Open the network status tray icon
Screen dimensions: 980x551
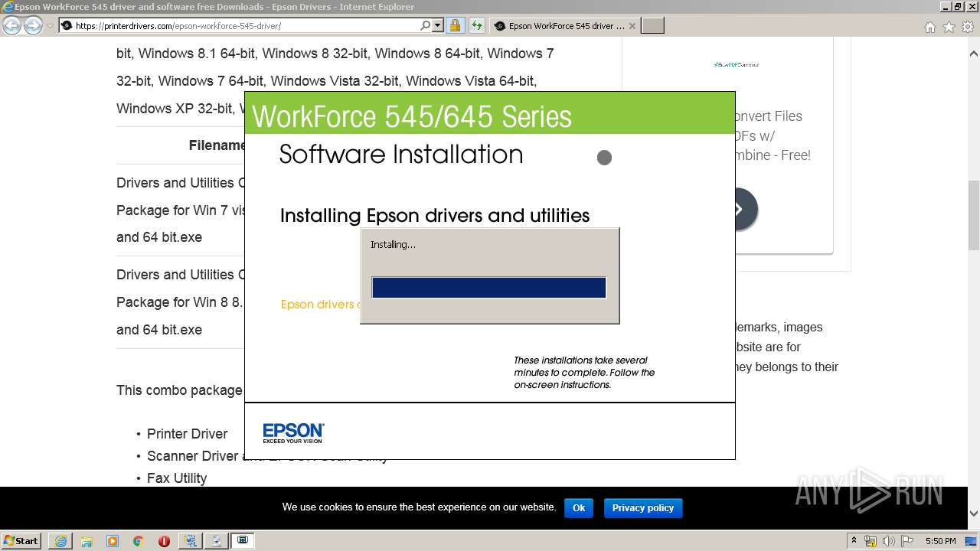click(871, 541)
